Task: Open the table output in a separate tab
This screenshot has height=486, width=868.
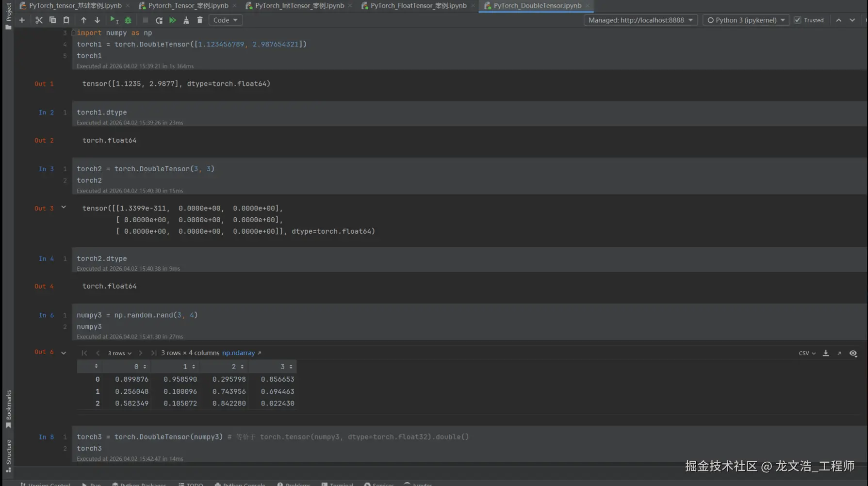Action: 839,353
